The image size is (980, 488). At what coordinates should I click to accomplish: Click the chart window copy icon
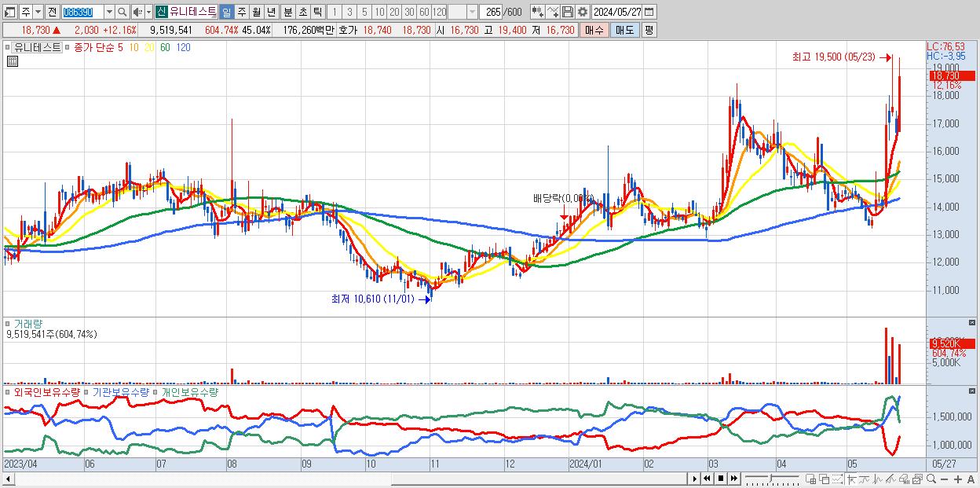[x=918, y=479]
